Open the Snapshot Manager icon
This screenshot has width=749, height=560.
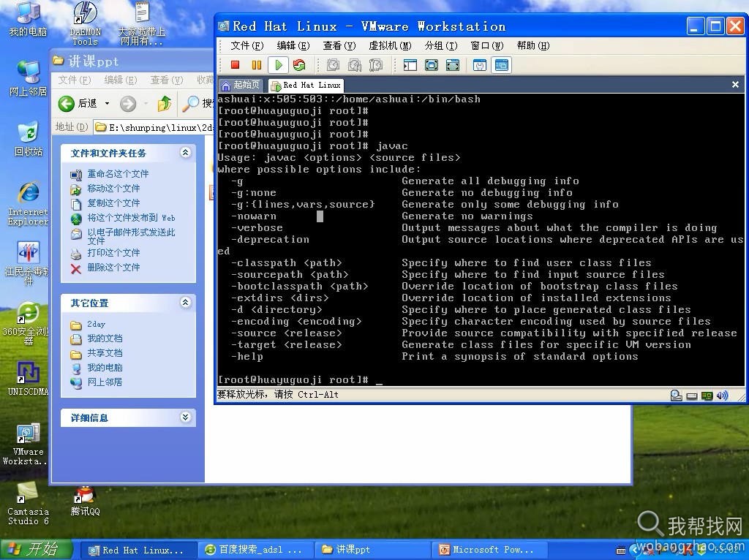click(x=376, y=65)
